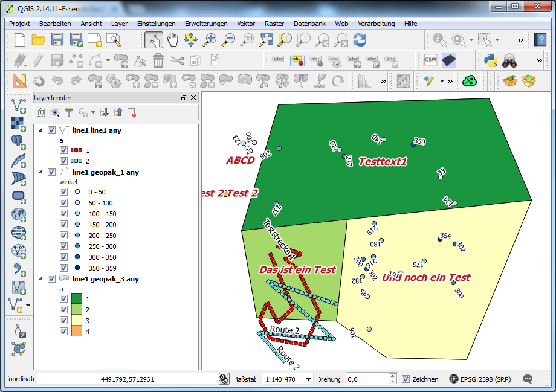The image size is (556, 392).
Task: Uncheck the 350 - 359 winkel class
Action: pyautogui.click(x=63, y=268)
